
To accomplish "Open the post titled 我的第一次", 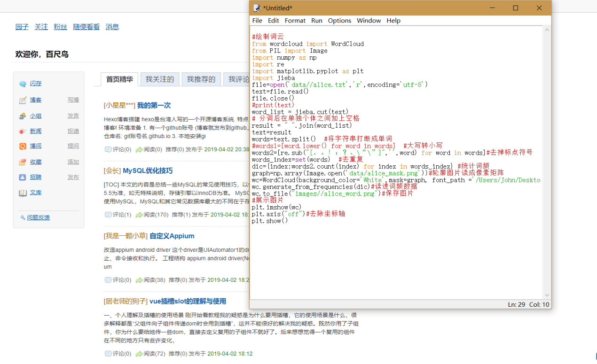I will click(x=154, y=105).
